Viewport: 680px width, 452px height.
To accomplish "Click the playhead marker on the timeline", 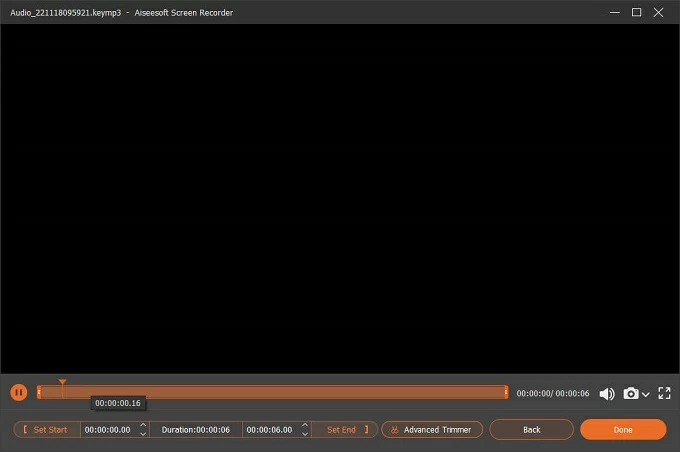I will point(62,383).
